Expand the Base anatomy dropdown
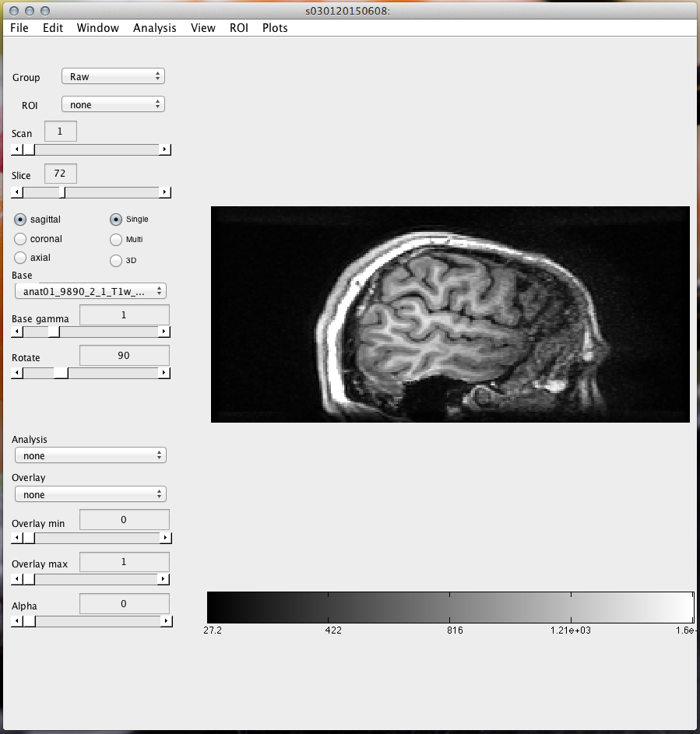Image resolution: width=700 pixels, height=734 pixels. pyautogui.click(x=90, y=291)
